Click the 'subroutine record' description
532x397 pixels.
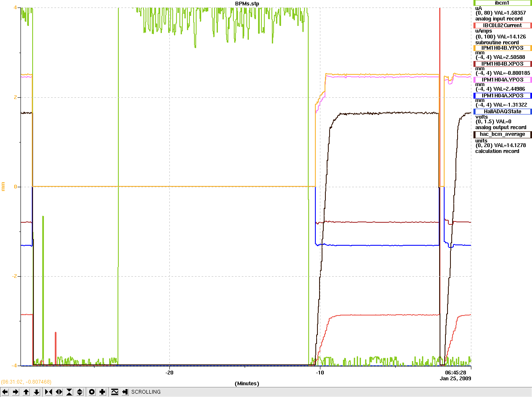pyautogui.click(x=497, y=42)
